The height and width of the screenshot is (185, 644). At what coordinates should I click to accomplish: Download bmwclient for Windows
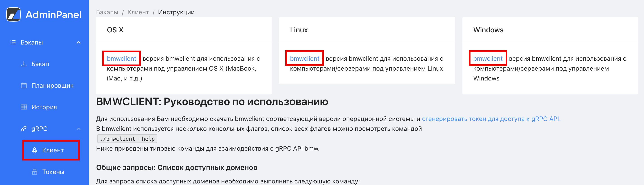coord(488,59)
